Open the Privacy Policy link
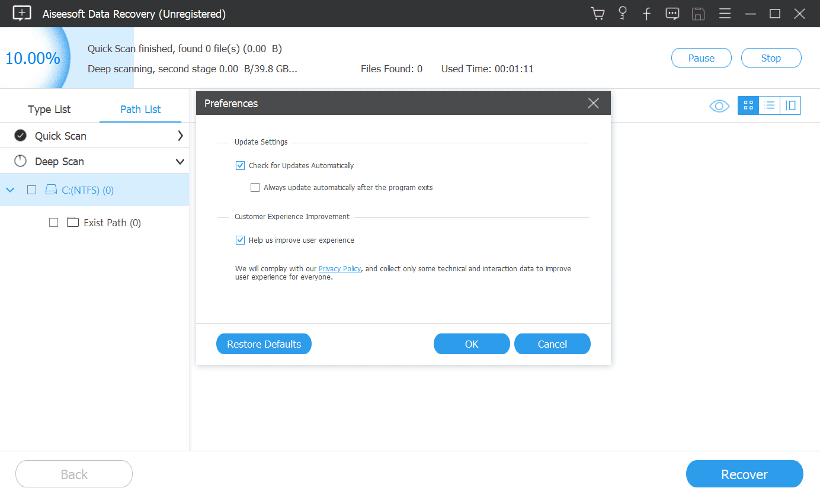 point(339,269)
